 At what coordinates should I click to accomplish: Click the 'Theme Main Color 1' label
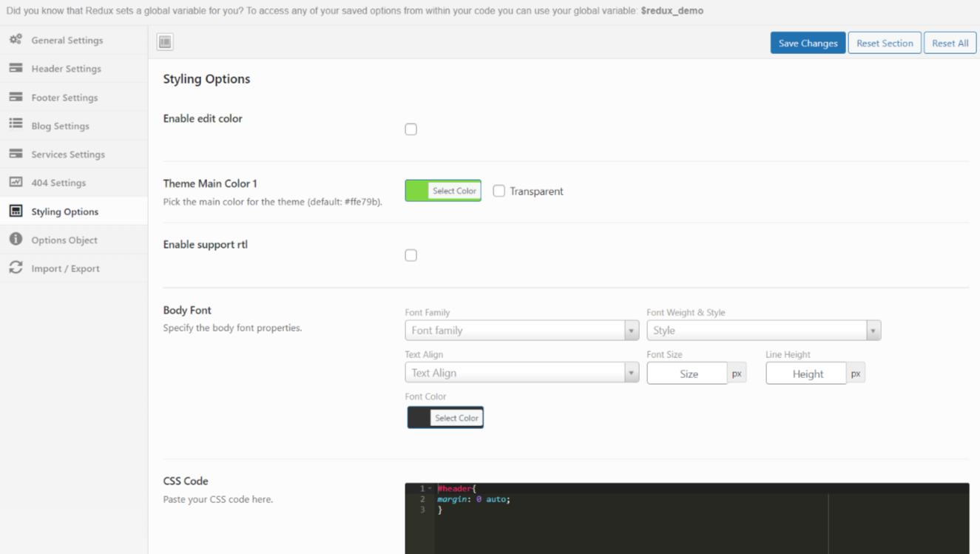[210, 183]
